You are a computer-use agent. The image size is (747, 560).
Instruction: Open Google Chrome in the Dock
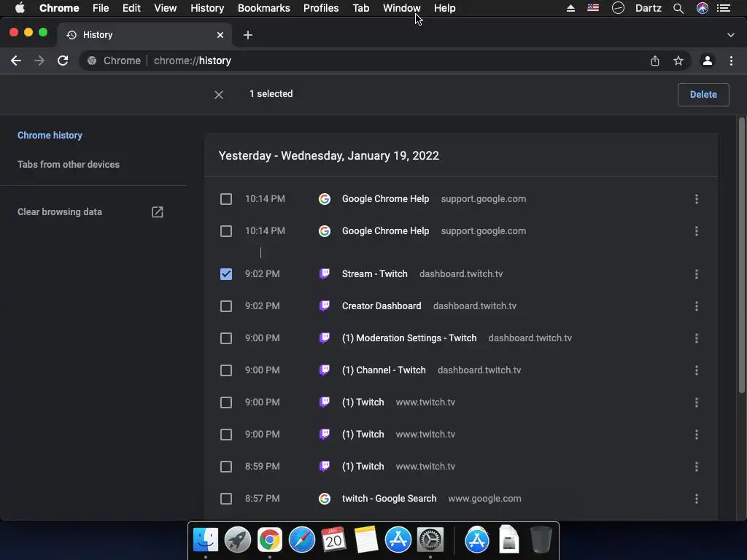270,540
